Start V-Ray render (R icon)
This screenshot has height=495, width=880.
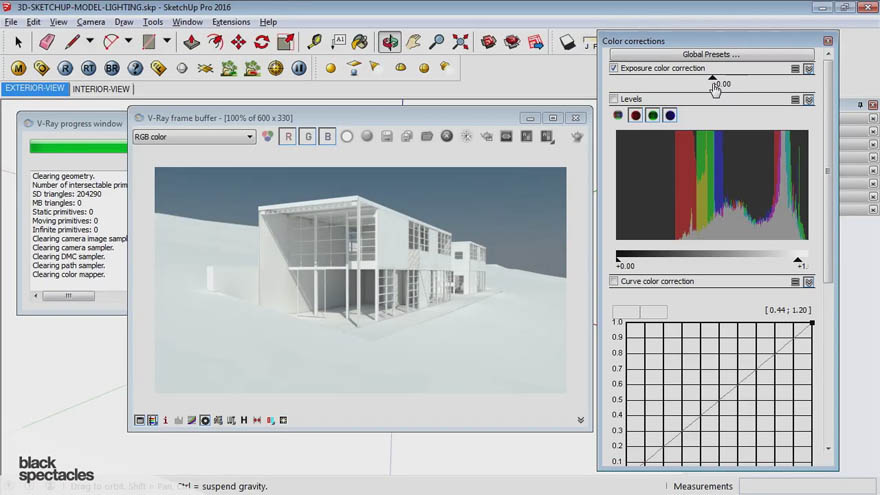[65, 68]
